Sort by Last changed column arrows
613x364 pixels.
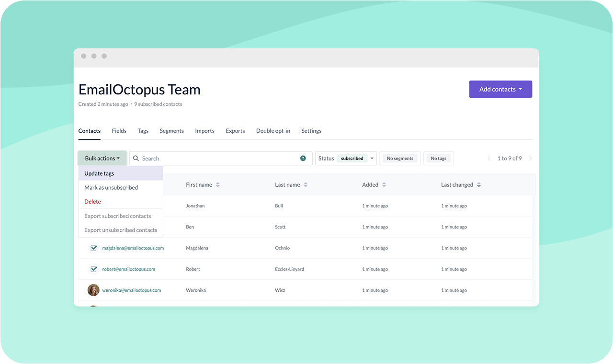pyautogui.click(x=479, y=185)
